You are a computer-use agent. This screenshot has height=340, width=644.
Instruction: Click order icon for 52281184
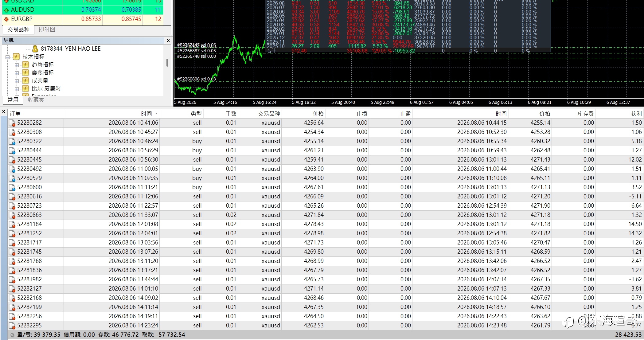[12, 224]
